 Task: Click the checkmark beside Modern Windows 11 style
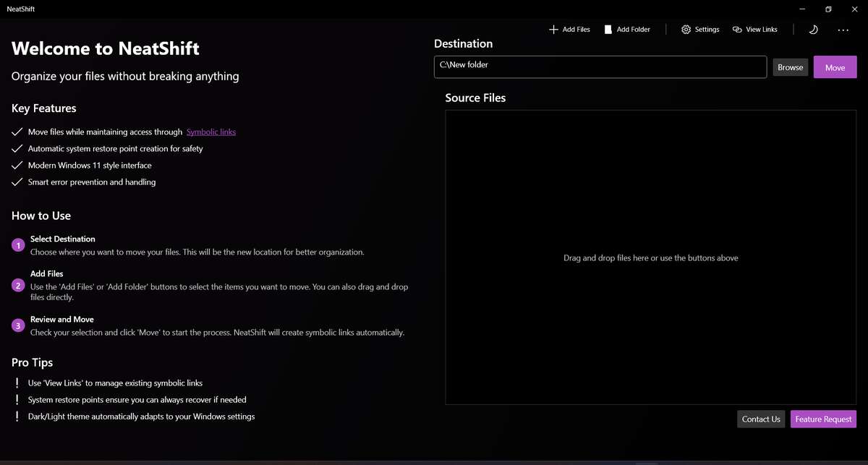[17, 166]
